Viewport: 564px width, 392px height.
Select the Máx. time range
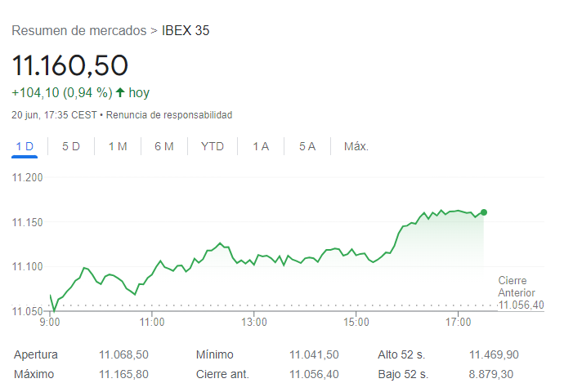click(356, 146)
